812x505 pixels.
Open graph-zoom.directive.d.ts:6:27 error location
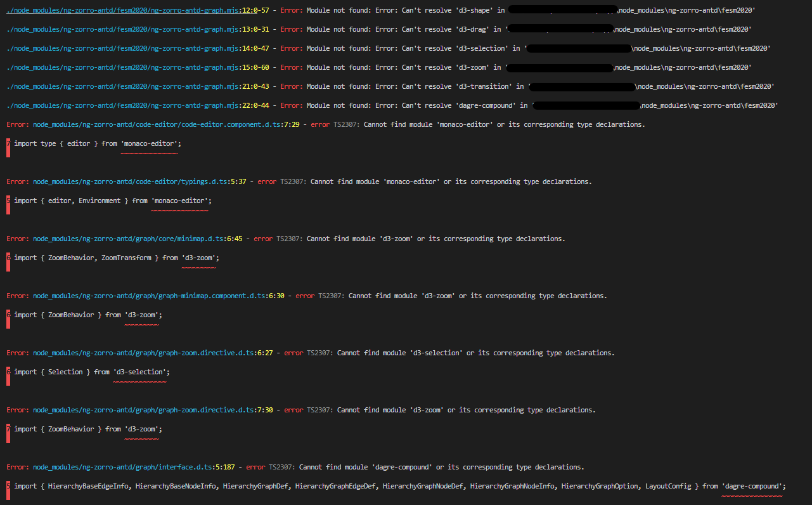153,353
